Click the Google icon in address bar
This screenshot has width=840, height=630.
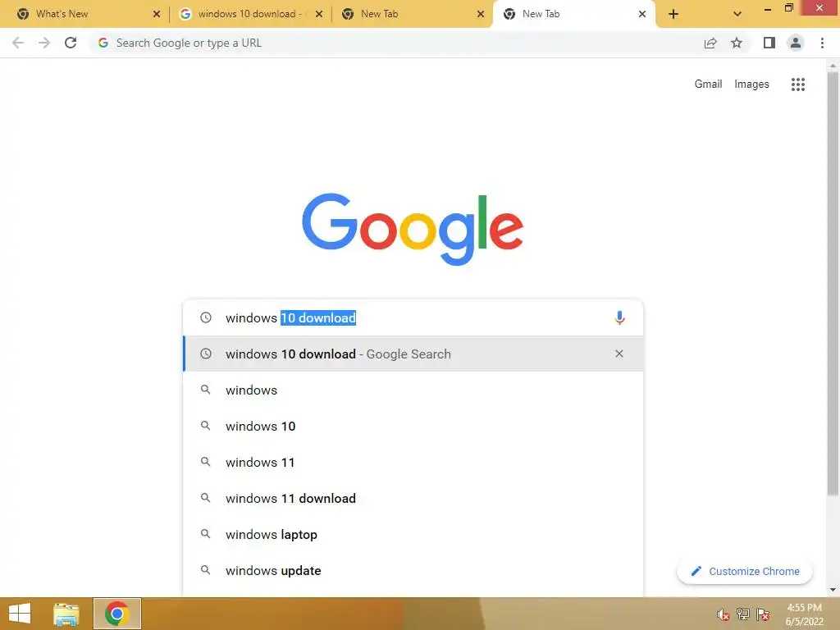pos(103,43)
